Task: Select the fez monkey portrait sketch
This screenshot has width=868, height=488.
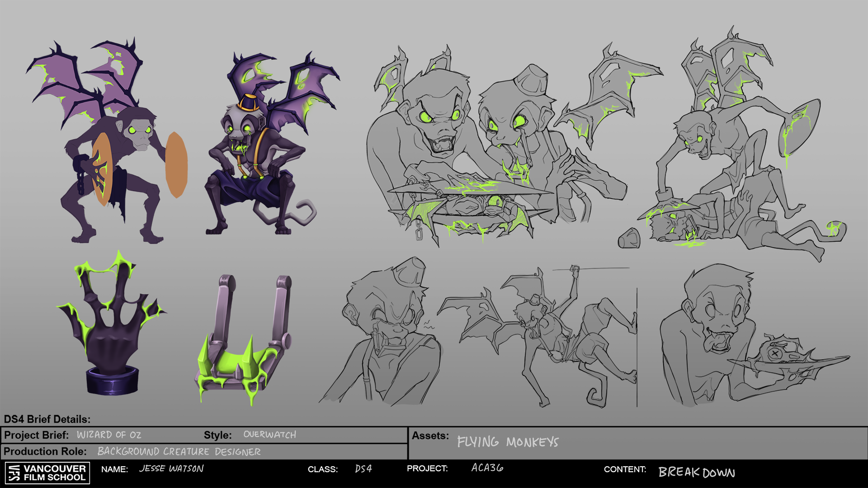Action: tap(389, 334)
